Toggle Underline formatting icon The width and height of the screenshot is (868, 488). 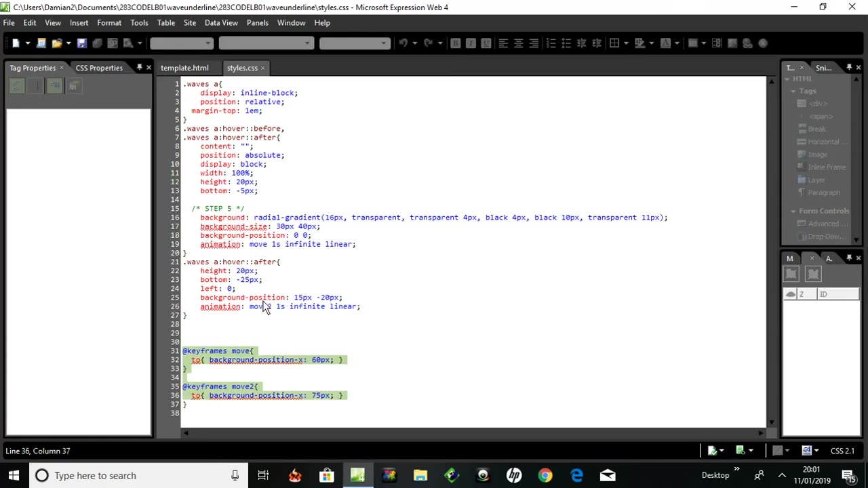click(486, 43)
